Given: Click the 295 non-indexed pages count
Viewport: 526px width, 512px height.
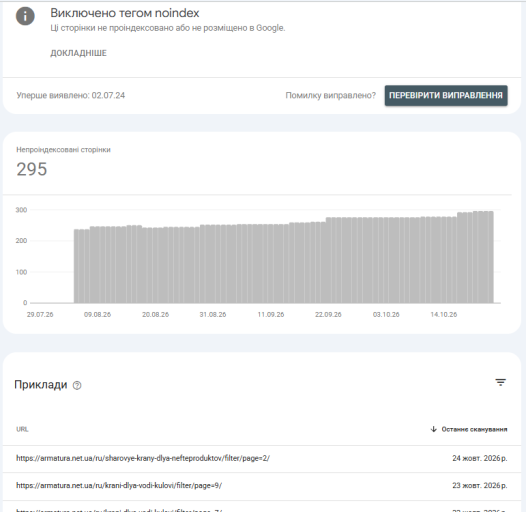Looking at the screenshot, I should [32, 169].
